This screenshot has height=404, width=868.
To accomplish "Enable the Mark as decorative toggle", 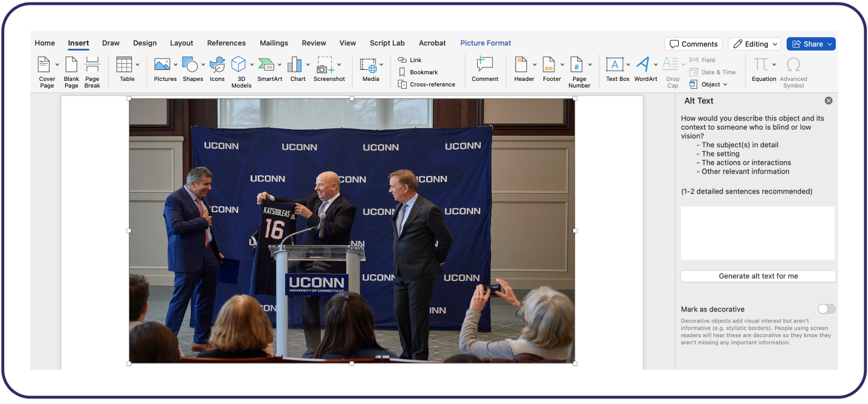I will tap(826, 309).
